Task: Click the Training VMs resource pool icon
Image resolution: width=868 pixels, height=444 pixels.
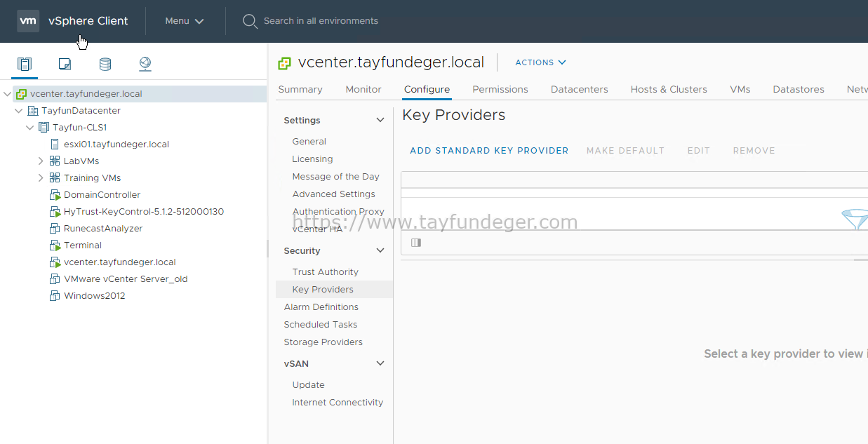Action: 55,178
